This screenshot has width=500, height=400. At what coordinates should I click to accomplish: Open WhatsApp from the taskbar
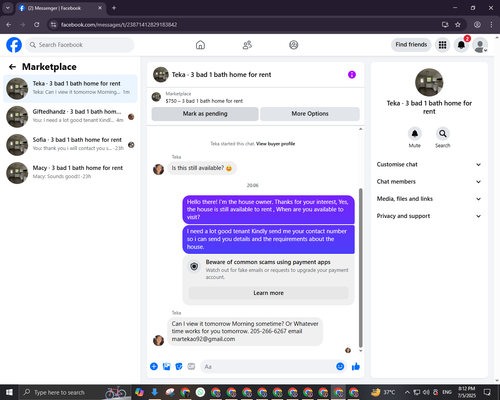pos(201,392)
